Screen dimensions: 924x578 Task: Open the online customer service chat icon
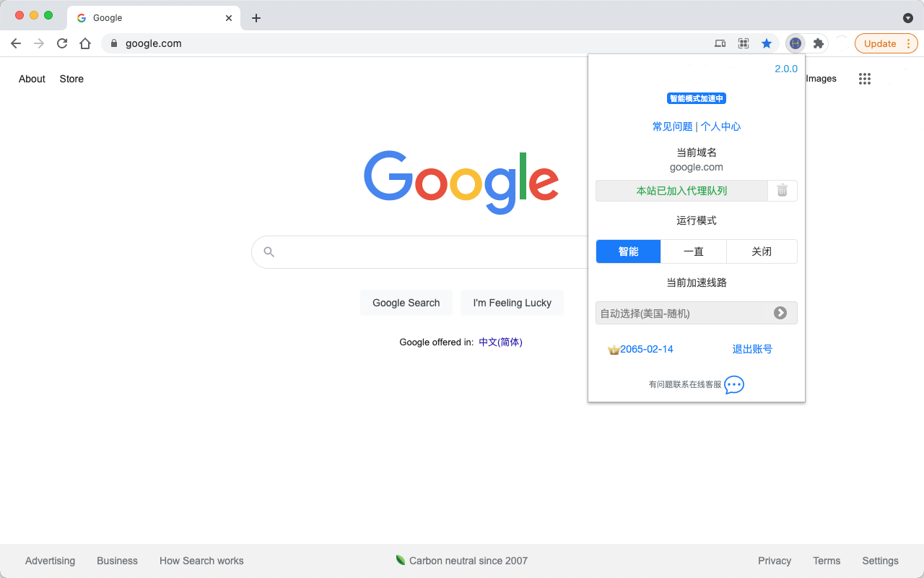pos(733,385)
